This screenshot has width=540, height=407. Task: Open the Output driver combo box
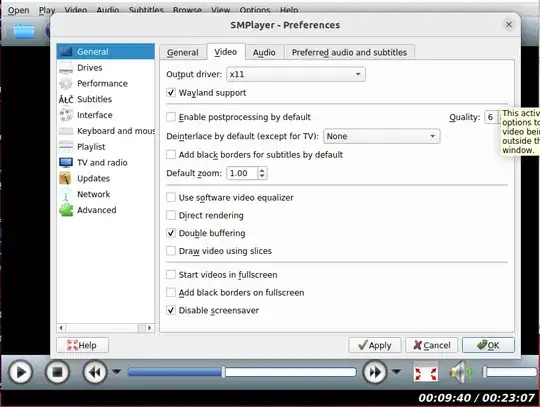pos(296,74)
